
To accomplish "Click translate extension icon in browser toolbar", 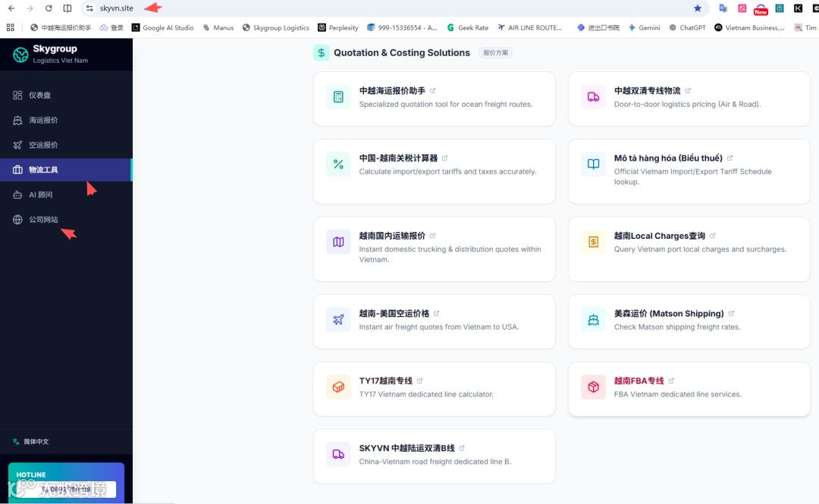I will 723,8.
